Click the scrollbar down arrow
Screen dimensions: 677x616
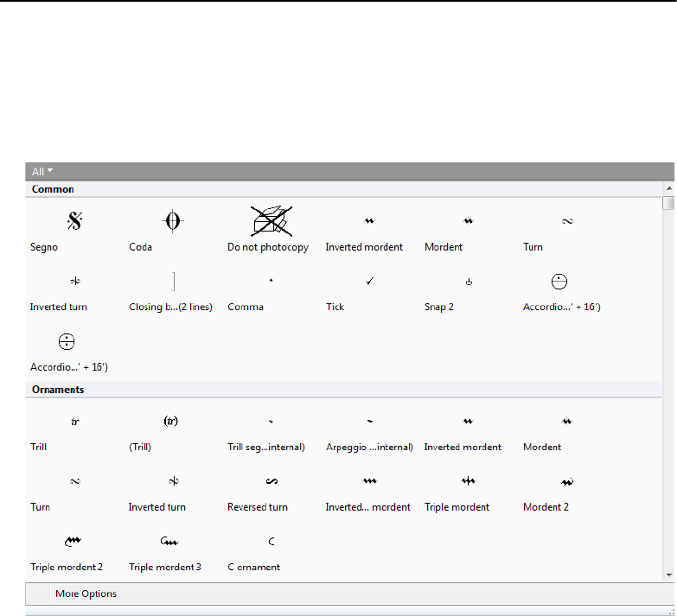click(x=669, y=575)
